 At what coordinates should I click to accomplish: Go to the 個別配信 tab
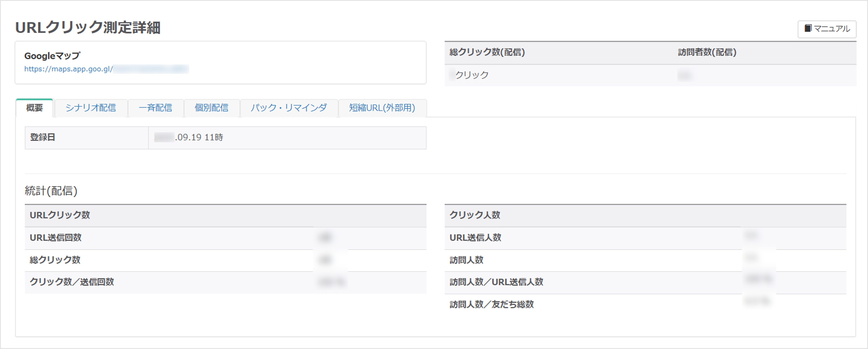coord(211,108)
